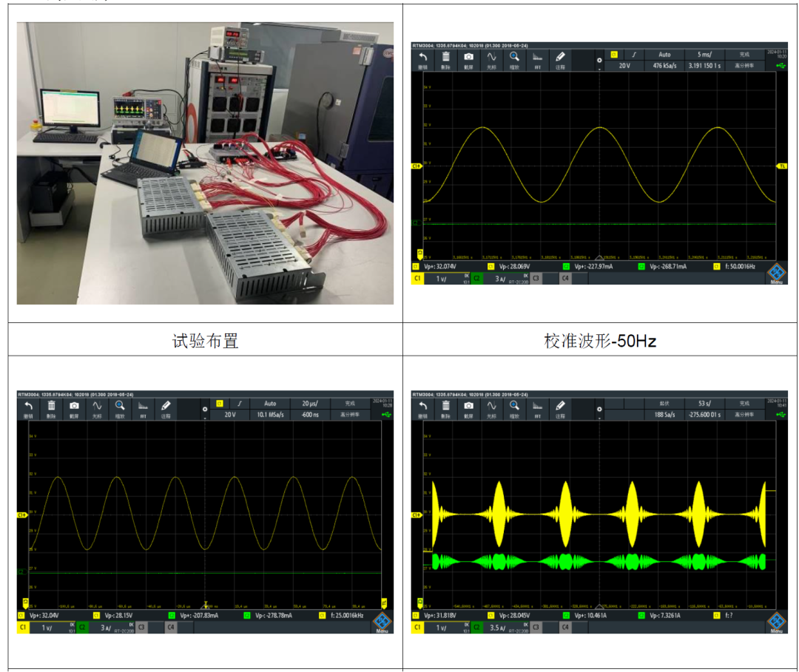Open the Auto trigger mode in the 50Hz scope
The height and width of the screenshot is (672, 799).
[x=664, y=54]
